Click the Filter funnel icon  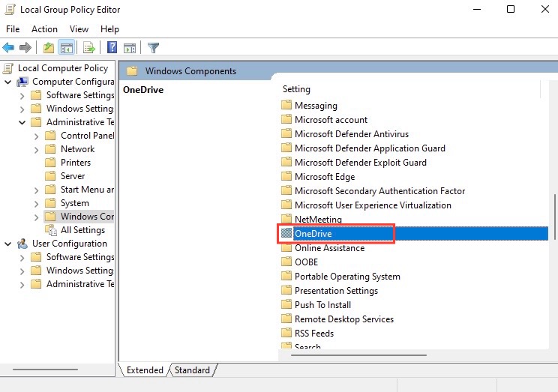point(154,47)
